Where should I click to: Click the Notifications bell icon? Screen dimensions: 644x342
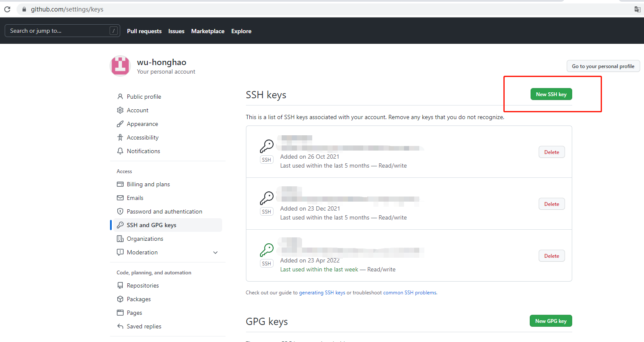pos(120,151)
